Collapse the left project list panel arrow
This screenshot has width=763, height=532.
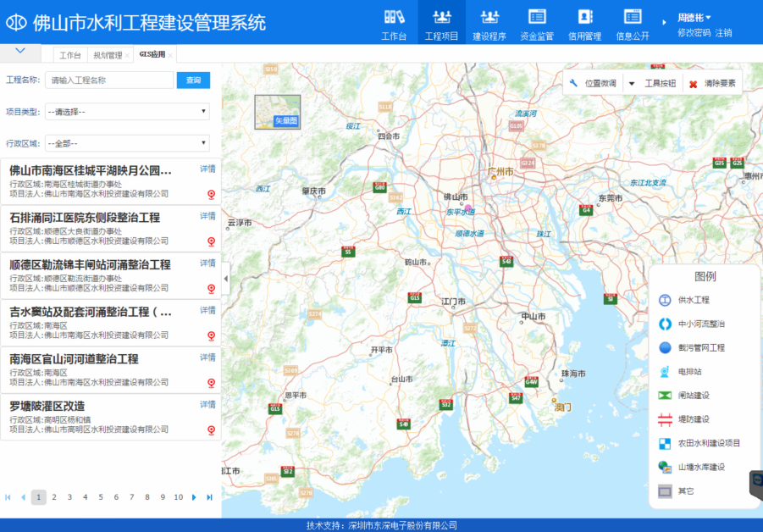tap(225, 279)
